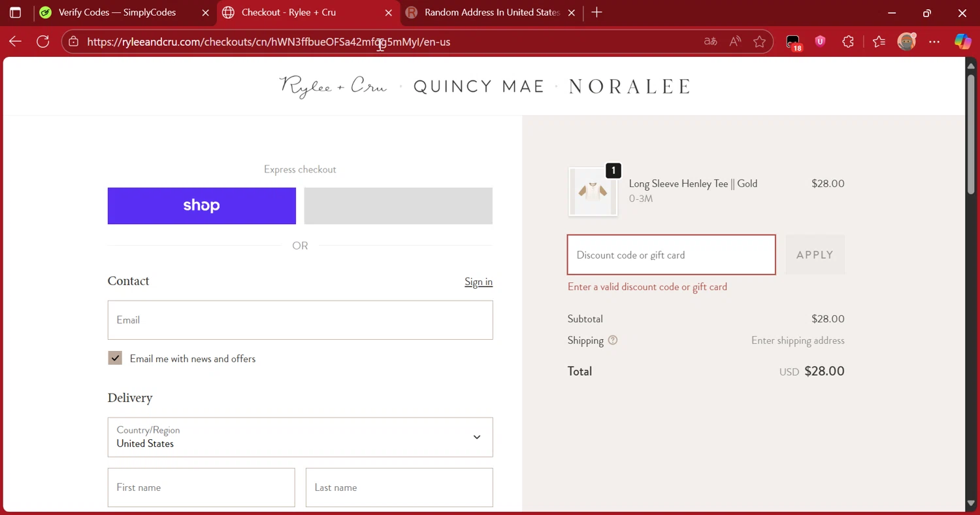The height and width of the screenshot is (515, 980).
Task: Open the extension with the 18 badge
Action: click(793, 42)
